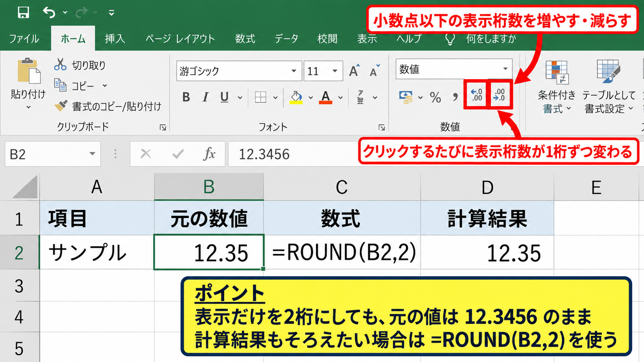Click the accounting number format icon
Image resolution: width=644 pixels, height=362 pixels.
coord(406,97)
